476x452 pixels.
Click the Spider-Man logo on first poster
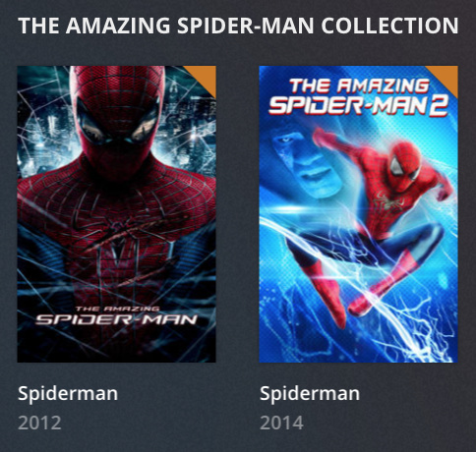(x=116, y=316)
